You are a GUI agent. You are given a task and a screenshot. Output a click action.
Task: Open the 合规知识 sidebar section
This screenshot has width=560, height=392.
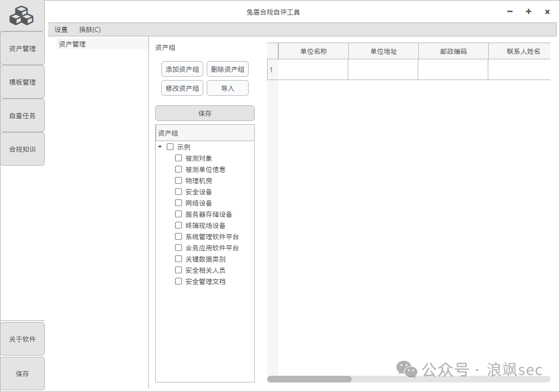click(x=22, y=149)
